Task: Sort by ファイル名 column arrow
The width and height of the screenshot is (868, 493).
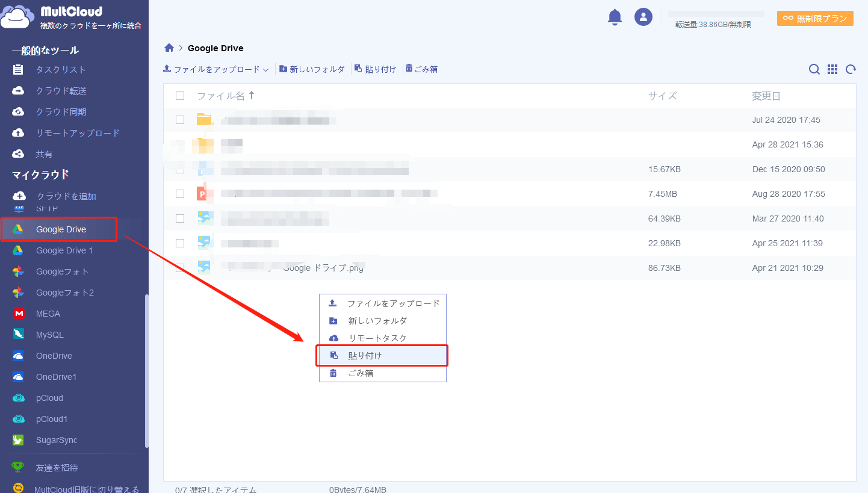Action: pyautogui.click(x=252, y=96)
